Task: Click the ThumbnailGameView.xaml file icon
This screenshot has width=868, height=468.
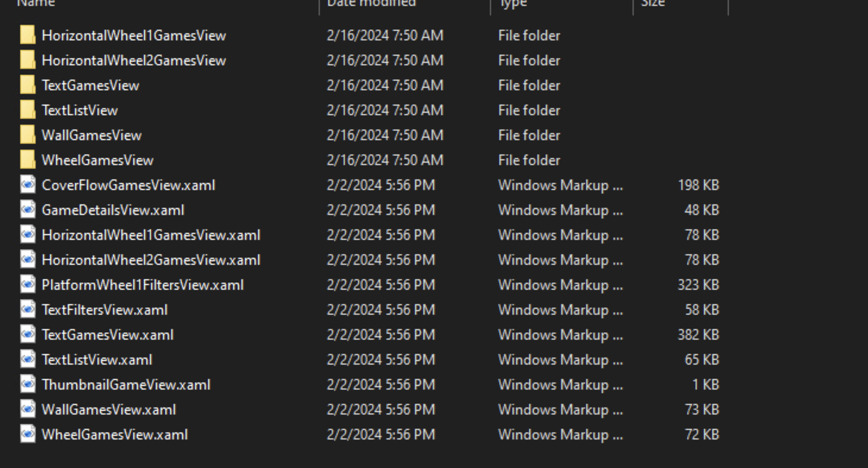Action: [x=27, y=384]
